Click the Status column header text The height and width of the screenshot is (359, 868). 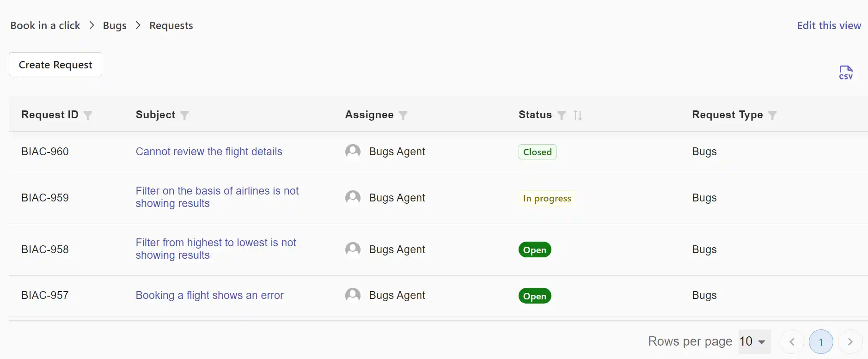click(535, 115)
